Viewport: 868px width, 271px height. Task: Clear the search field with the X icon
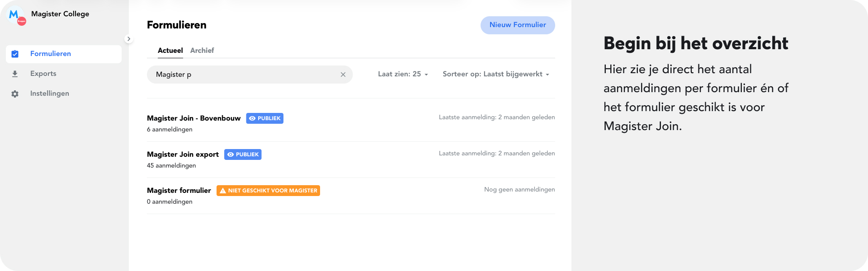coord(343,75)
